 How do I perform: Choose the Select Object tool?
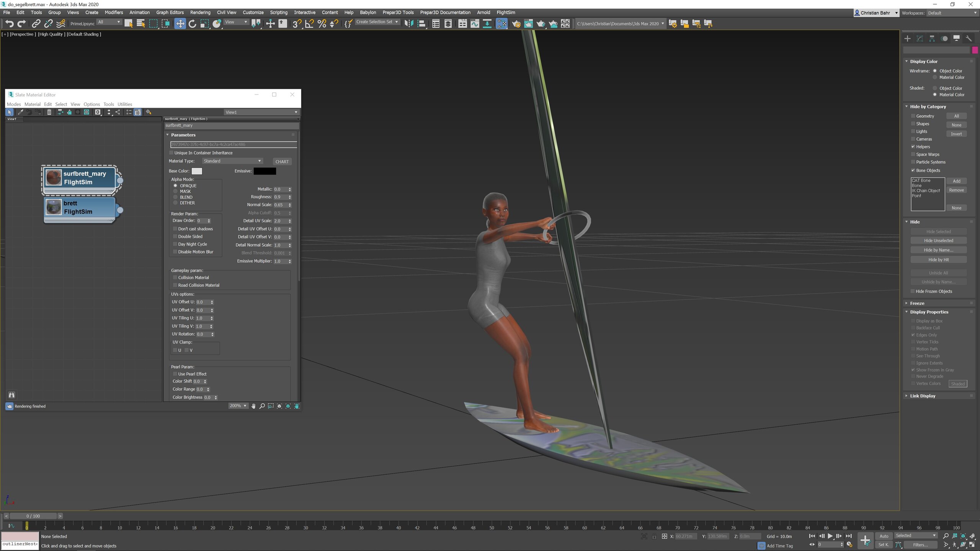click(129, 24)
